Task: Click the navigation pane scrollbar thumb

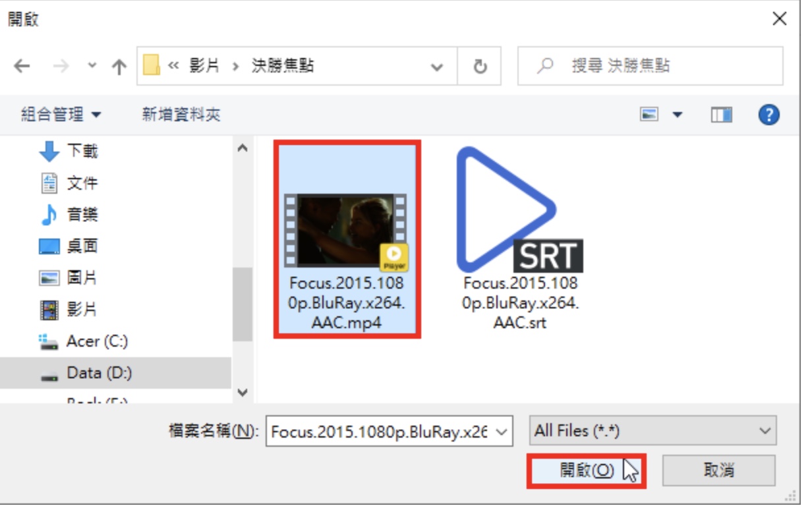Action: (x=243, y=303)
